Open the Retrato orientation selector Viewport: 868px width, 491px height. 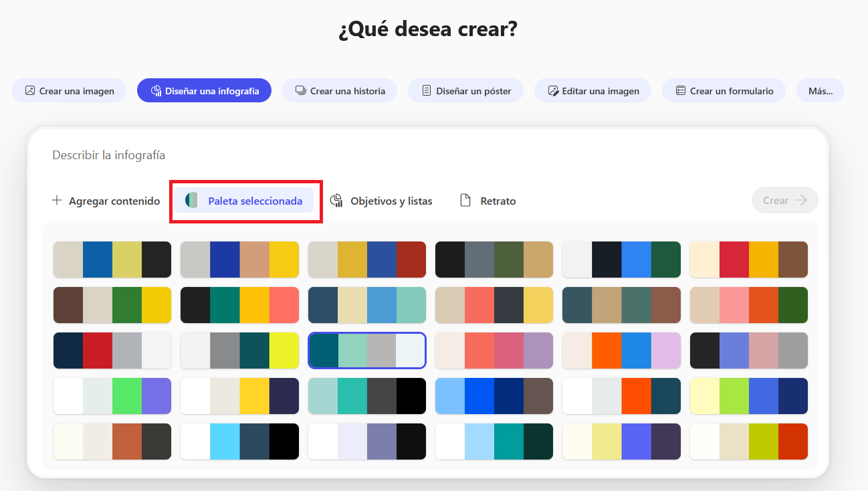(x=488, y=201)
